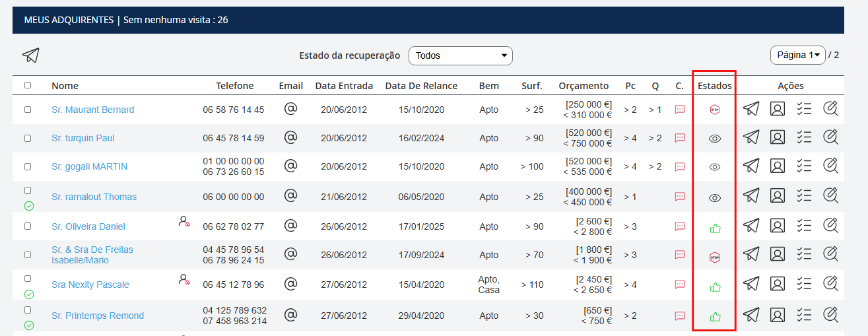Screen dimensions: 868x336
Task: Check the select-all checkbox in table header
Action: (x=28, y=85)
